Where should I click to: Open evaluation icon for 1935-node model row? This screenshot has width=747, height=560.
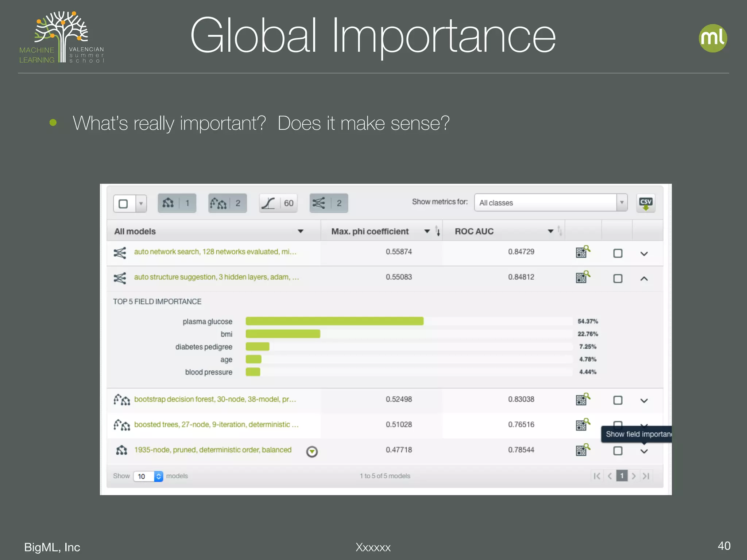click(x=582, y=450)
